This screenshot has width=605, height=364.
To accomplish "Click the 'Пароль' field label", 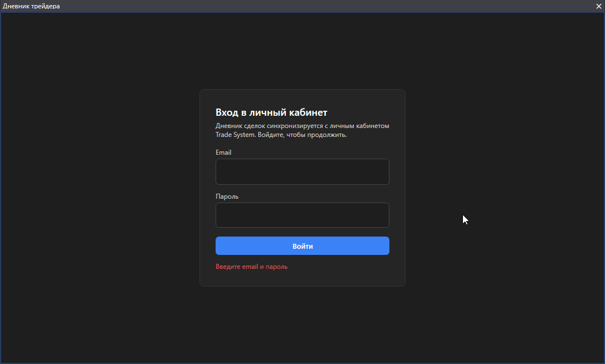I will tap(227, 196).
